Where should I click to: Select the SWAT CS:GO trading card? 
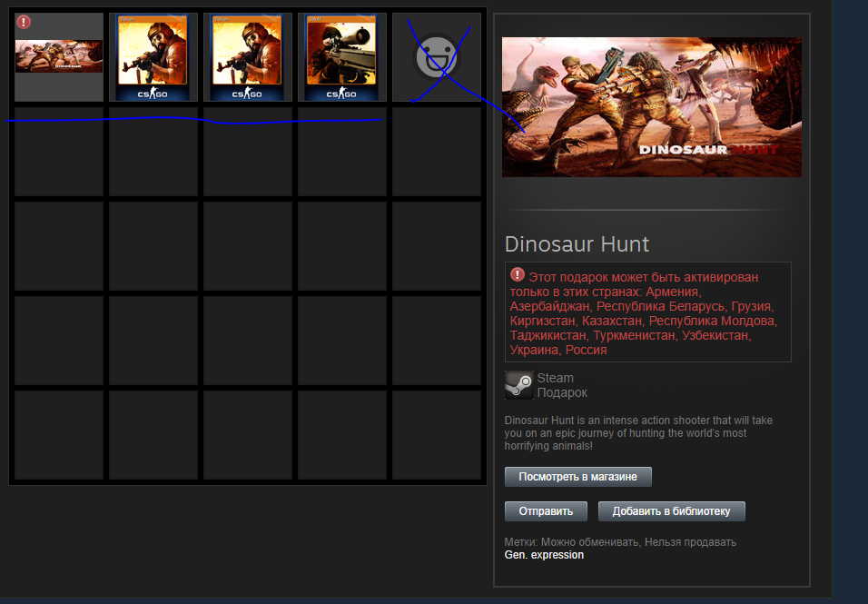pos(341,57)
